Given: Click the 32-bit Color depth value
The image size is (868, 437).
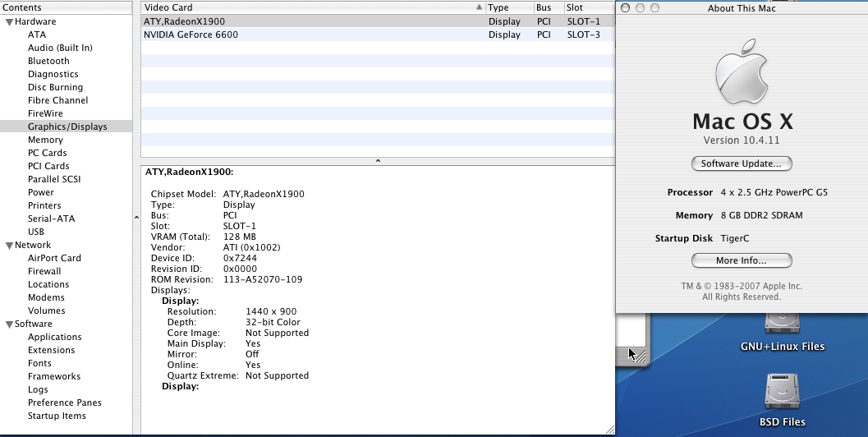Looking at the screenshot, I should pos(273,322).
